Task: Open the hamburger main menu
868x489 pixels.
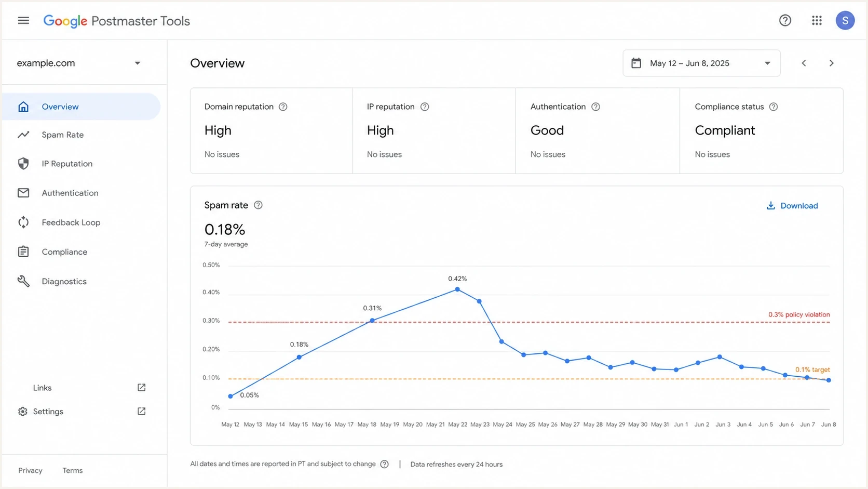Action: [x=23, y=21]
